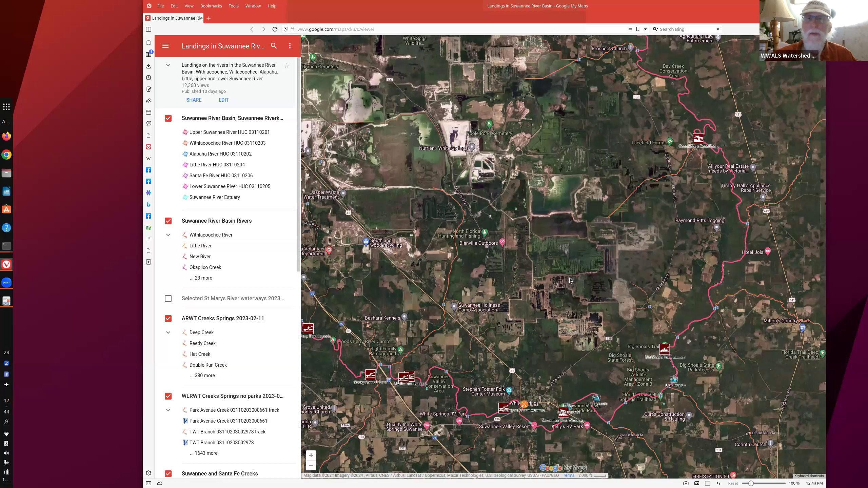Open the My Maps hamburger menu
The image size is (868, 488).
pos(165,46)
